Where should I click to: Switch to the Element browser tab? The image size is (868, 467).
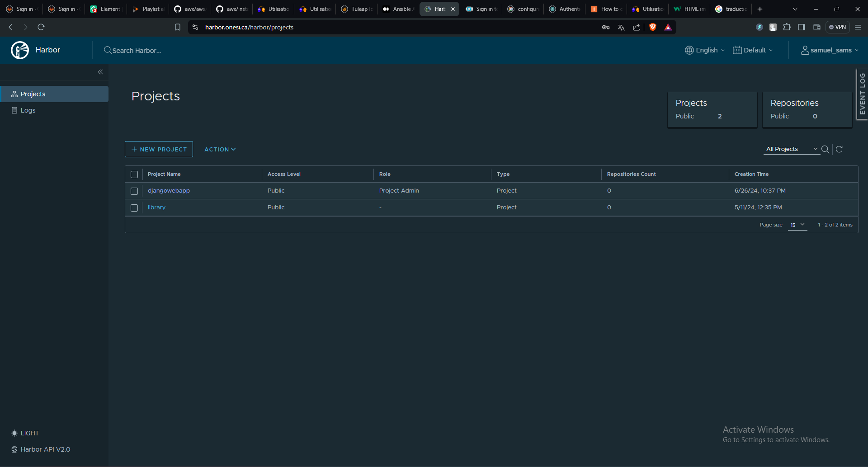(106, 9)
